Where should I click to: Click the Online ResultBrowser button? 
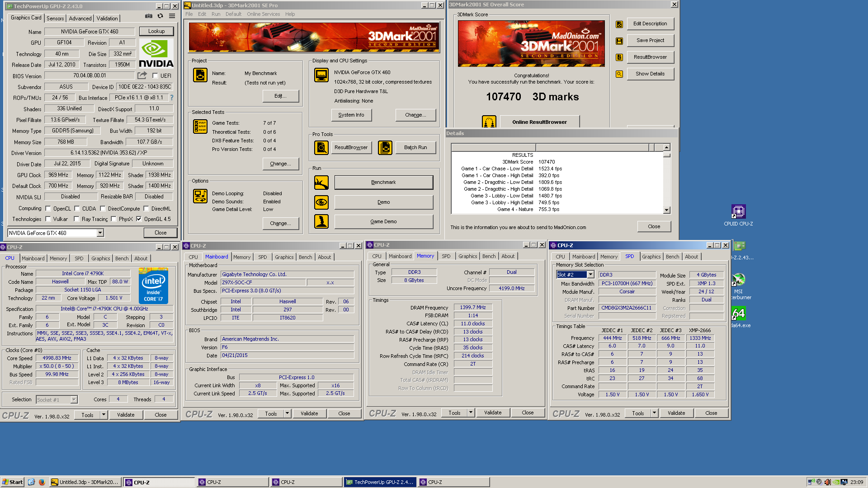click(539, 122)
